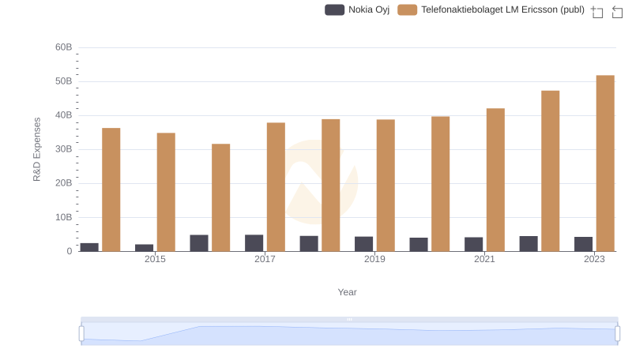The height and width of the screenshot is (364, 632).
Task: Click the 10B y-axis label
Action: pos(64,217)
